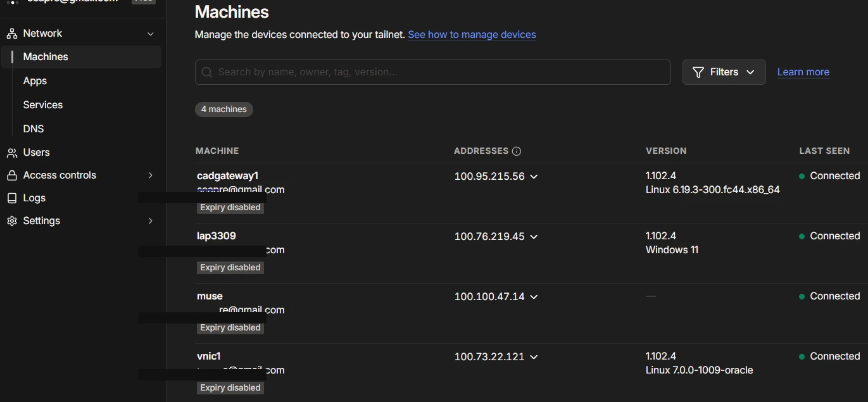This screenshot has width=868, height=402.
Task: Click the ADDRESSES column header
Action: point(481,151)
